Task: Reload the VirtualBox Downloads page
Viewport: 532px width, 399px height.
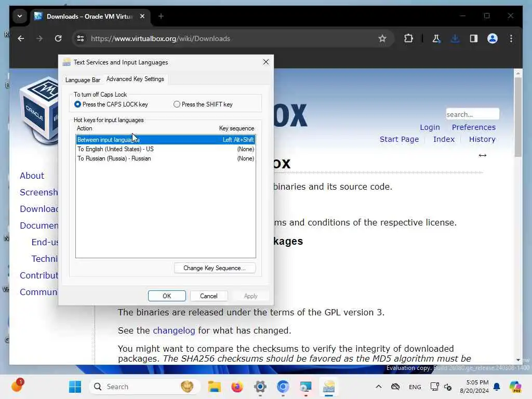Action: click(x=58, y=38)
